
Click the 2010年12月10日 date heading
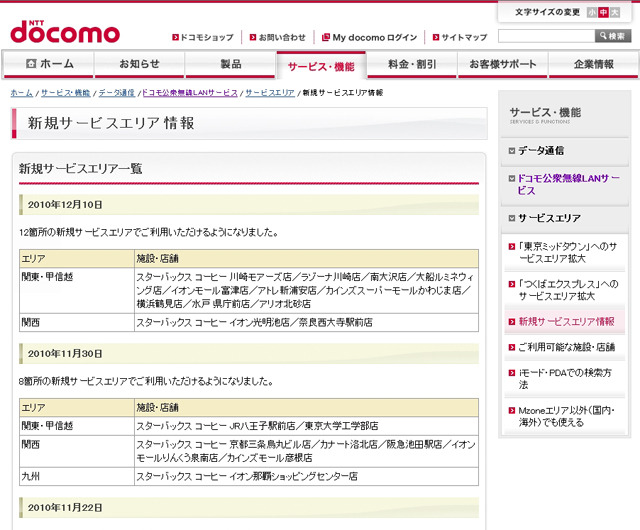65,205
